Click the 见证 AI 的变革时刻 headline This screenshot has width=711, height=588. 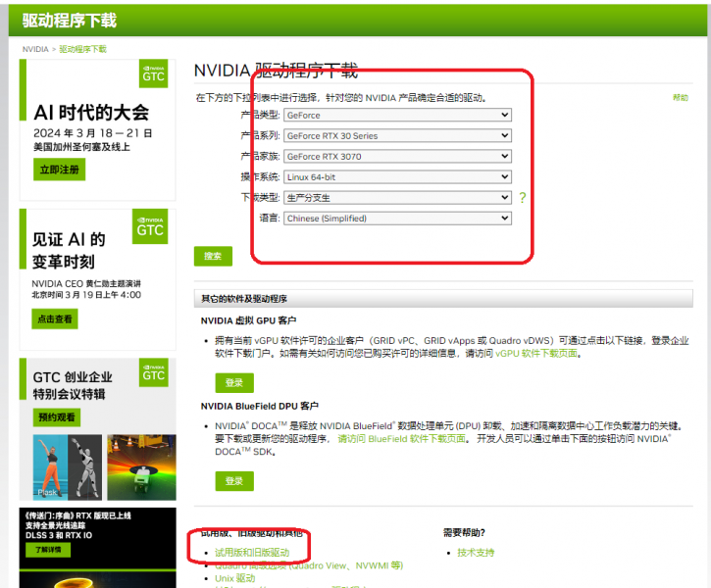click(x=69, y=251)
